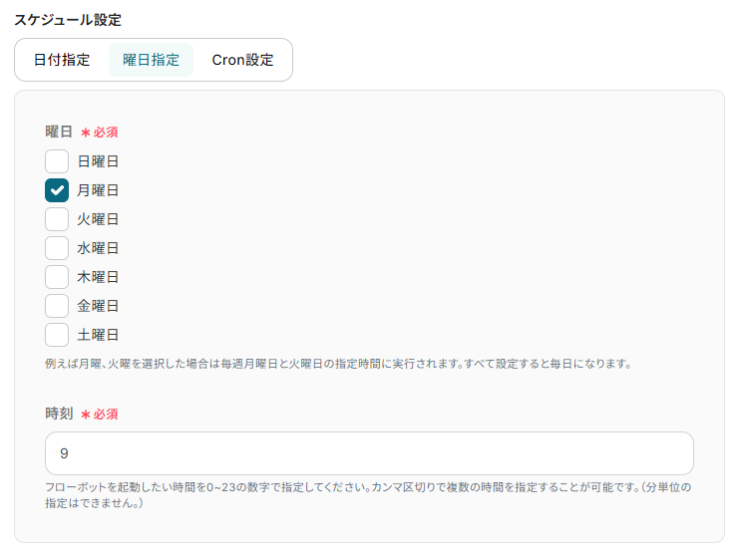
Task: Select the 曜日指定 tab
Action: pos(151,60)
